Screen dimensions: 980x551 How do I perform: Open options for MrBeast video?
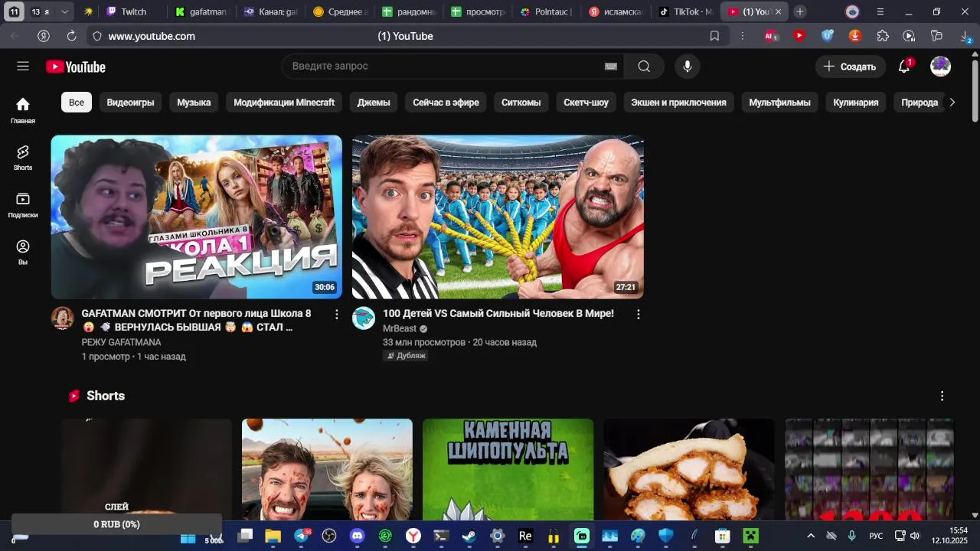(638, 314)
